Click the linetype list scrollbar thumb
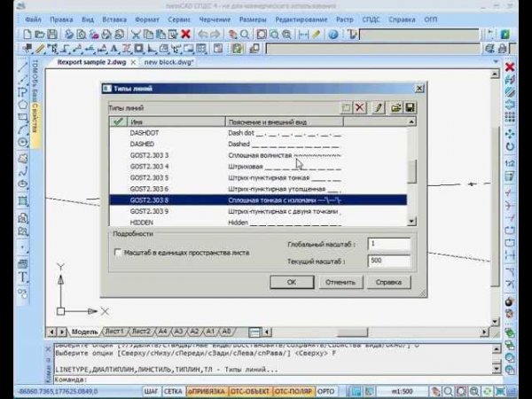The image size is (532, 399). pyautogui.click(x=411, y=171)
